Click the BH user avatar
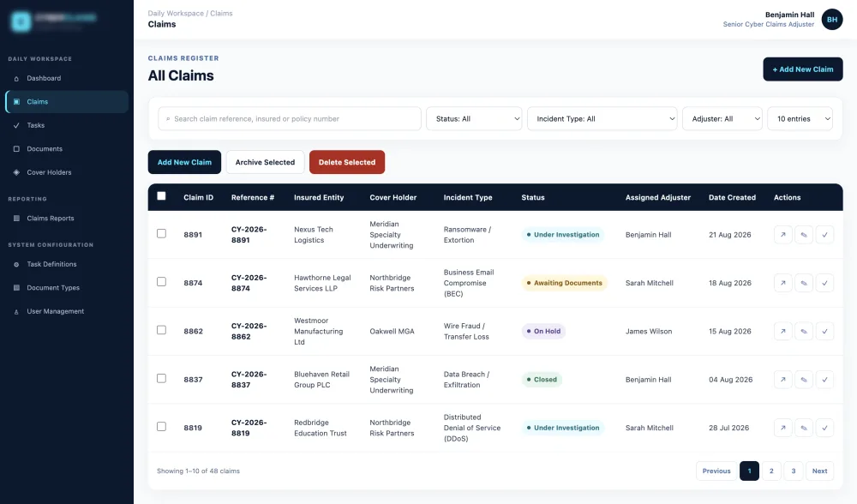 coord(832,20)
